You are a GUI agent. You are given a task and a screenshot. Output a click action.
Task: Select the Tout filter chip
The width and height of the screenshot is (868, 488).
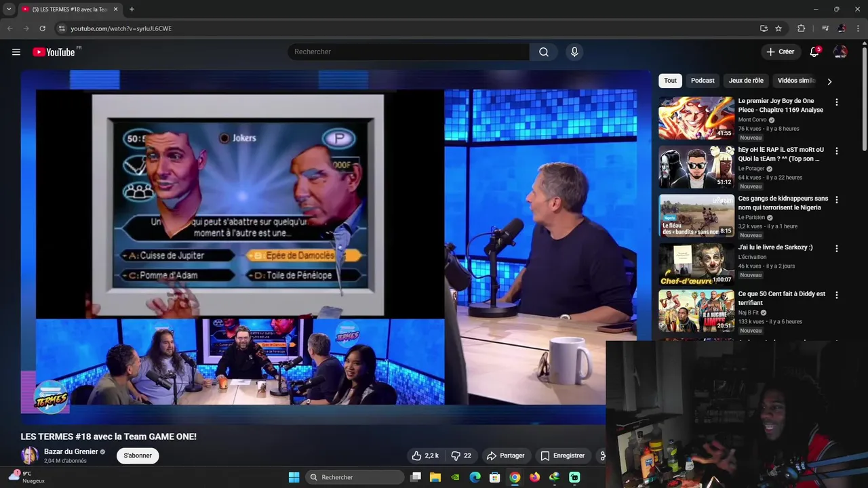(670, 81)
